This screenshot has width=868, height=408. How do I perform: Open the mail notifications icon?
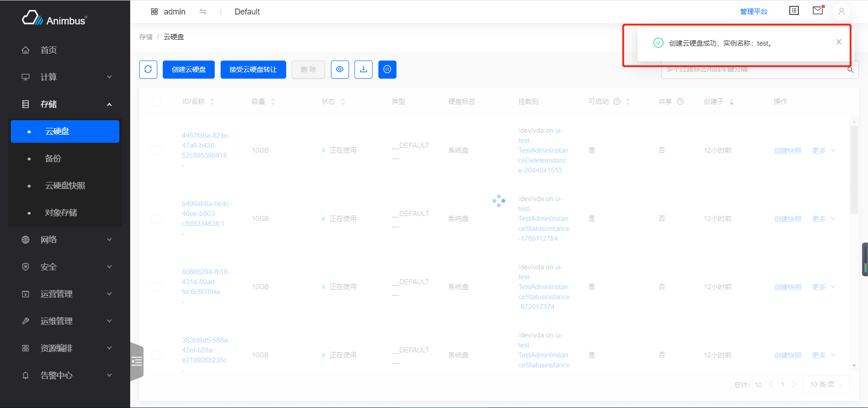[818, 11]
